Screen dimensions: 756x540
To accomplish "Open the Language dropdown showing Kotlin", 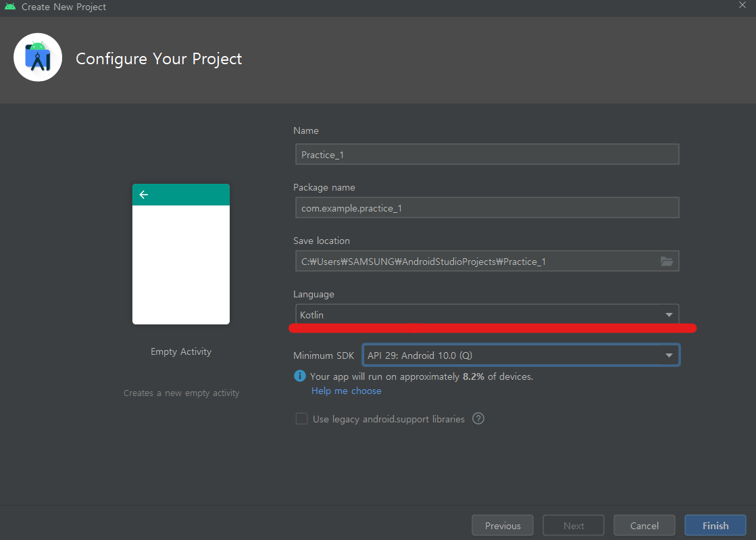I will [487, 314].
